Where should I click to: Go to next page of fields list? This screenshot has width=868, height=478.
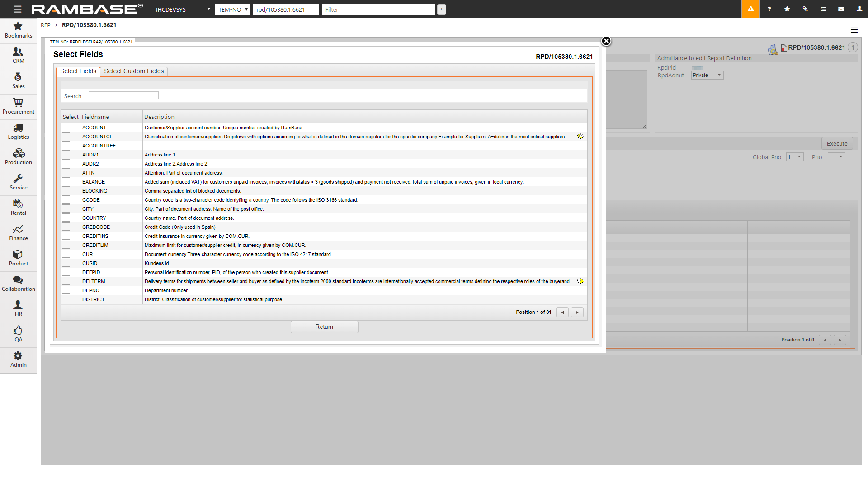pos(577,312)
